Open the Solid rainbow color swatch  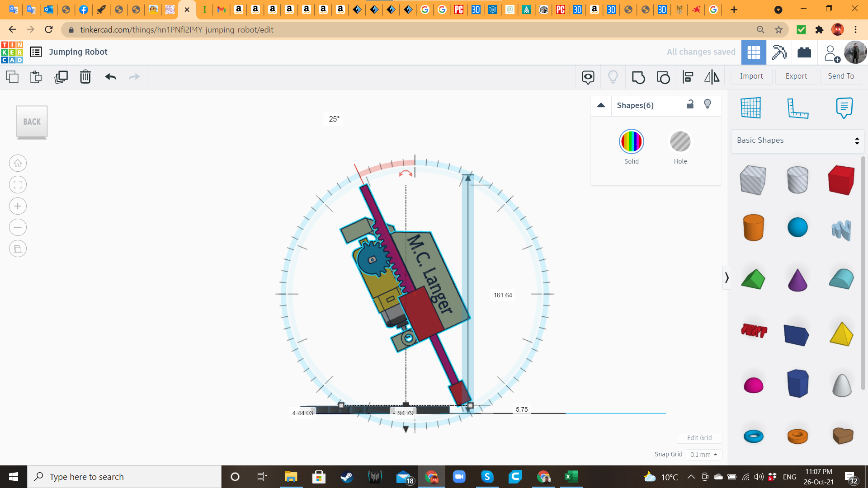(x=631, y=142)
